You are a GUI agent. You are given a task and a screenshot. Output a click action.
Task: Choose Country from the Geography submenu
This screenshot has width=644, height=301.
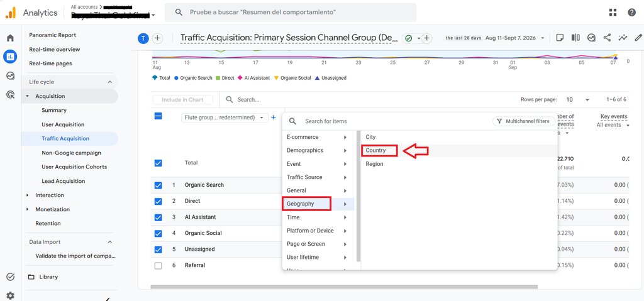coord(375,150)
